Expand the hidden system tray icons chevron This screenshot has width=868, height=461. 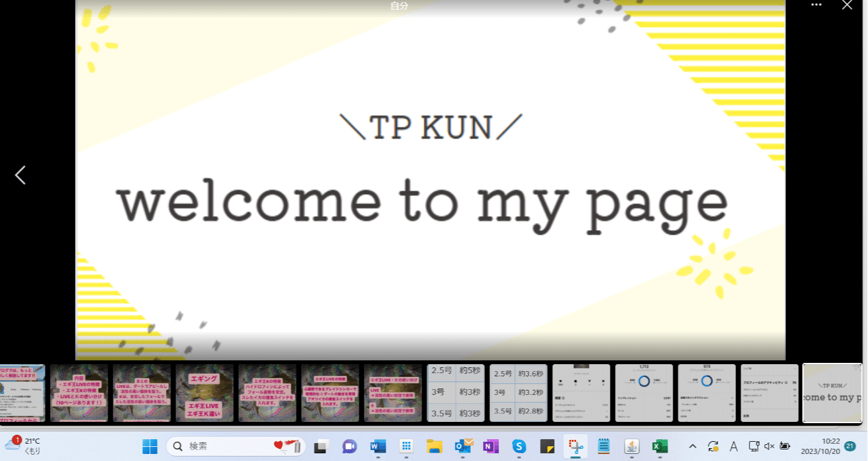tap(692, 446)
